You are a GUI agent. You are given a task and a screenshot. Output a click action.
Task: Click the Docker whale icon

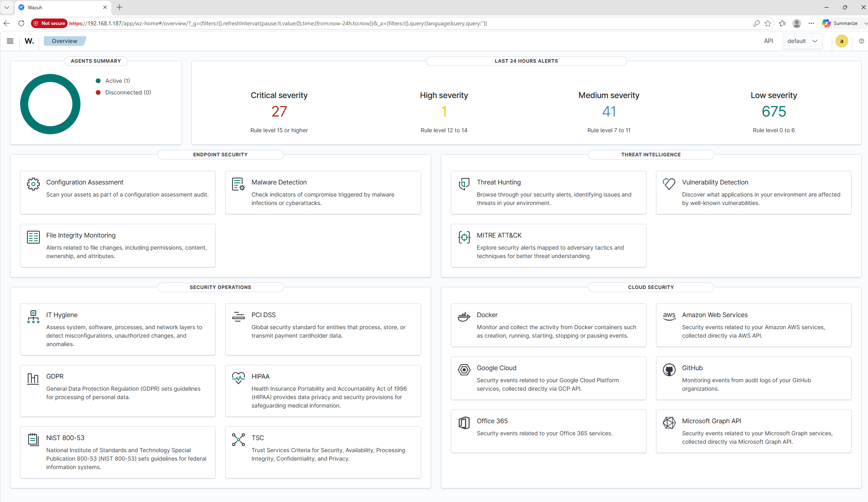[x=464, y=317]
